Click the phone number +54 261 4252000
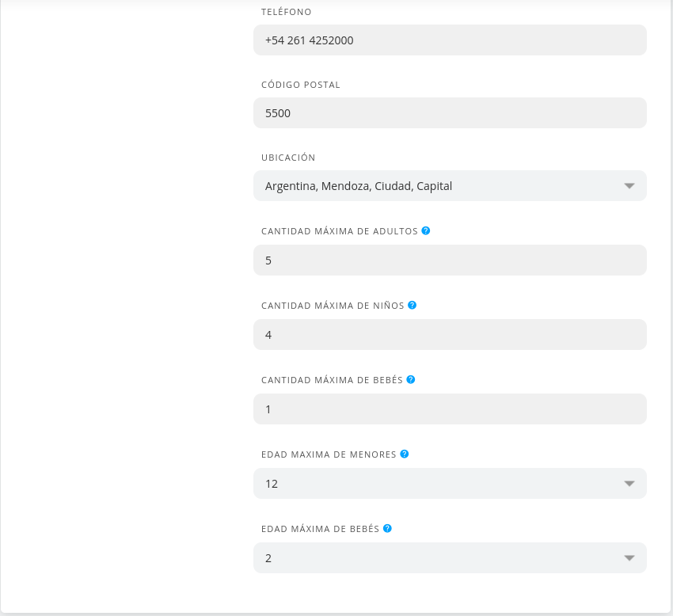This screenshot has height=616, width=673. (309, 40)
